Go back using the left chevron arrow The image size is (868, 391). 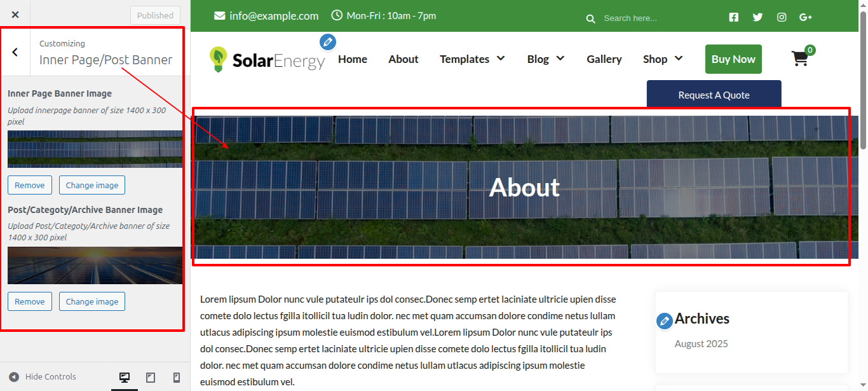point(15,52)
